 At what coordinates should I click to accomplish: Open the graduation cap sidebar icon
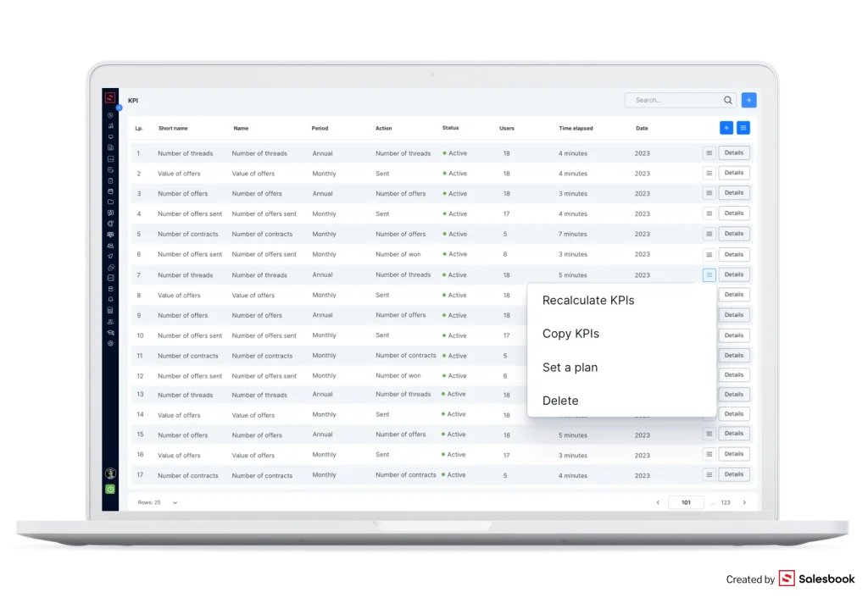111,333
